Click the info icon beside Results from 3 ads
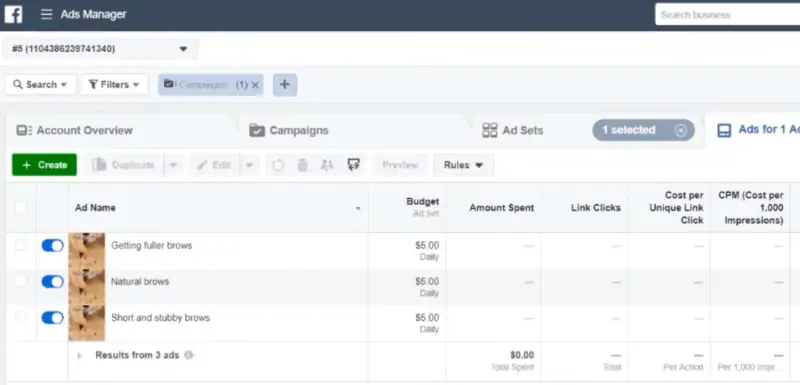Image resolution: width=800 pixels, height=385 pixels. tap(189, 355)
